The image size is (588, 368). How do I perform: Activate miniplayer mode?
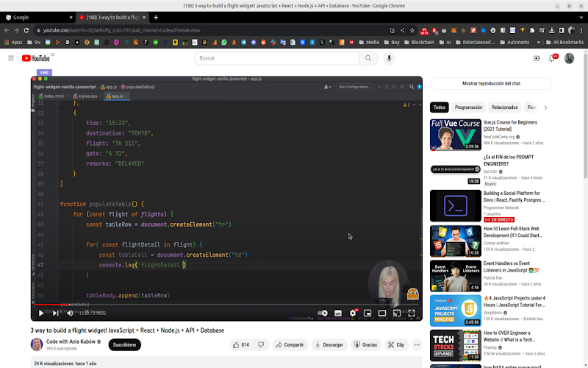pyautogui.click(x=367, y=313)
